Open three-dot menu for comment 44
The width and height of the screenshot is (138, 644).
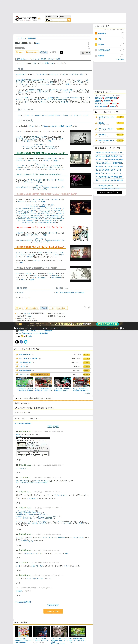pyautogui.click(x=62, y=431)
